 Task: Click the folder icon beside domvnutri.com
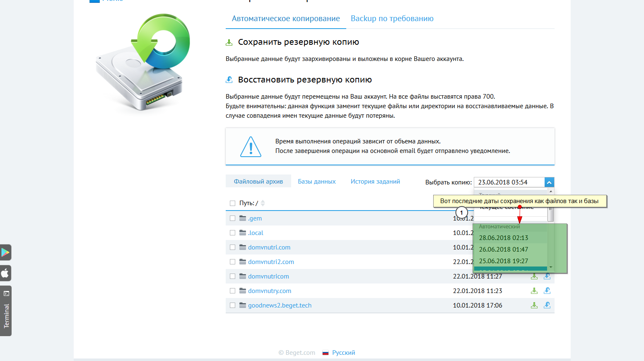pyautogui.click(x=243, y=247)
